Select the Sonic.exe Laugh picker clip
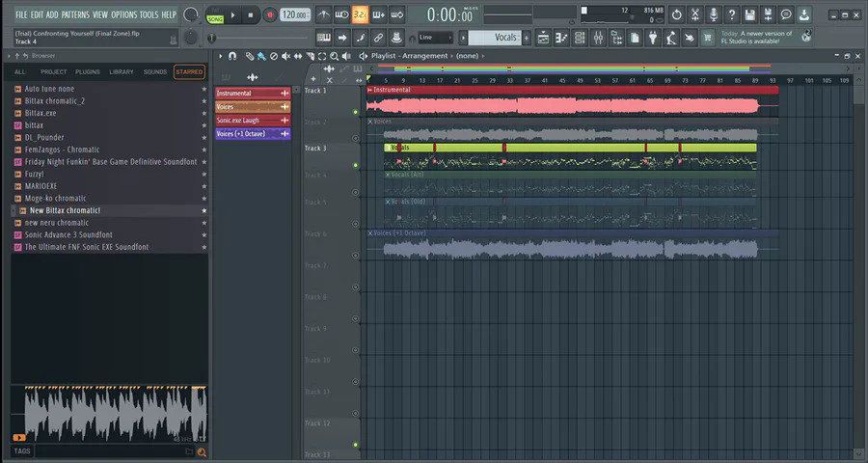 pyautogui.click(x=253, y=121)
